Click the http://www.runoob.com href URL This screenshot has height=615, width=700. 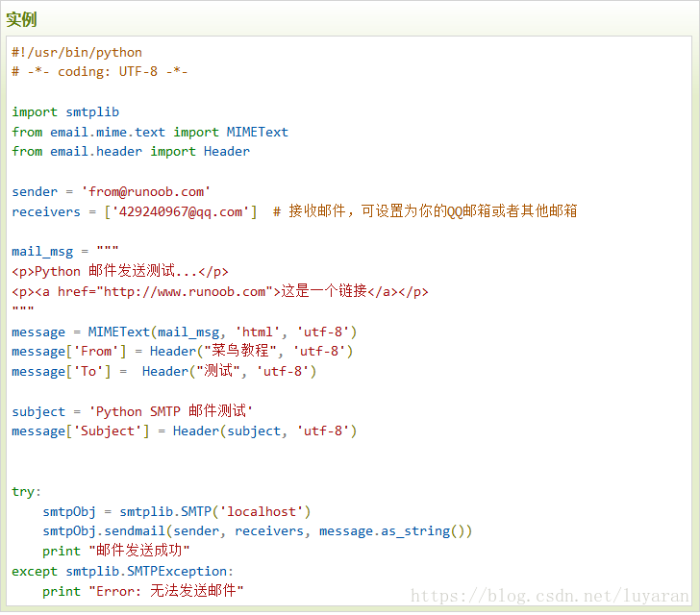pos(185,292)
